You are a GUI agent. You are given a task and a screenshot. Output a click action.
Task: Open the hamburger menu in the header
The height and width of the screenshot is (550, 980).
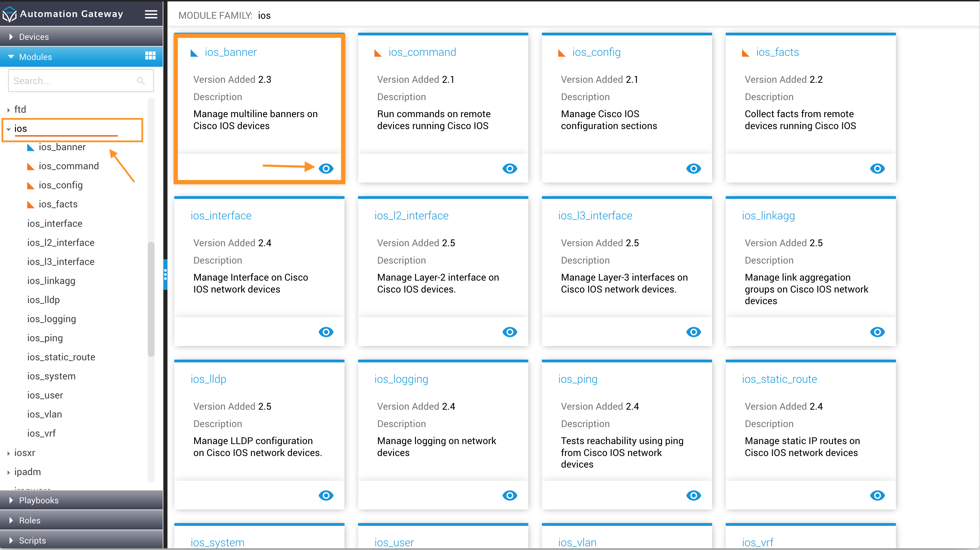(151, 14)
